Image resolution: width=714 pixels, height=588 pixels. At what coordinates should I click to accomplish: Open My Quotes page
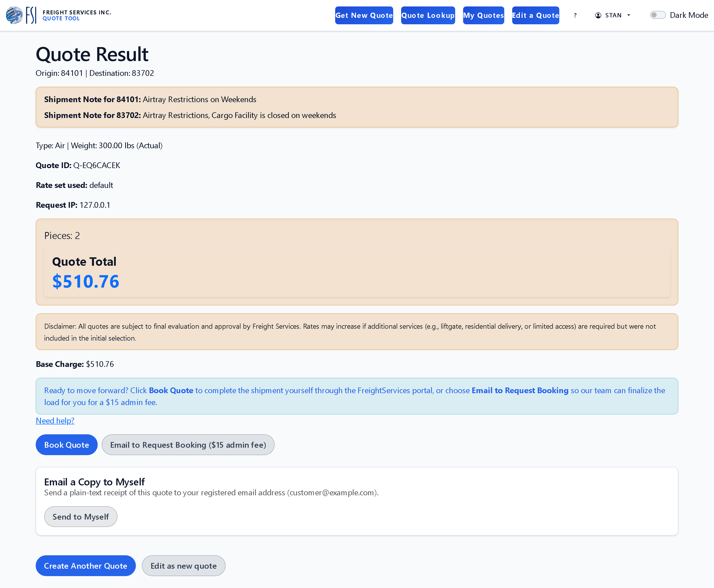point(483,15)
